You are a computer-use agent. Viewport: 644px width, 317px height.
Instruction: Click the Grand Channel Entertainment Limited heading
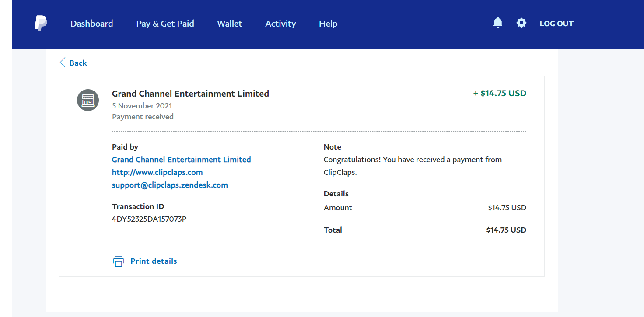[x=190, y=94]
